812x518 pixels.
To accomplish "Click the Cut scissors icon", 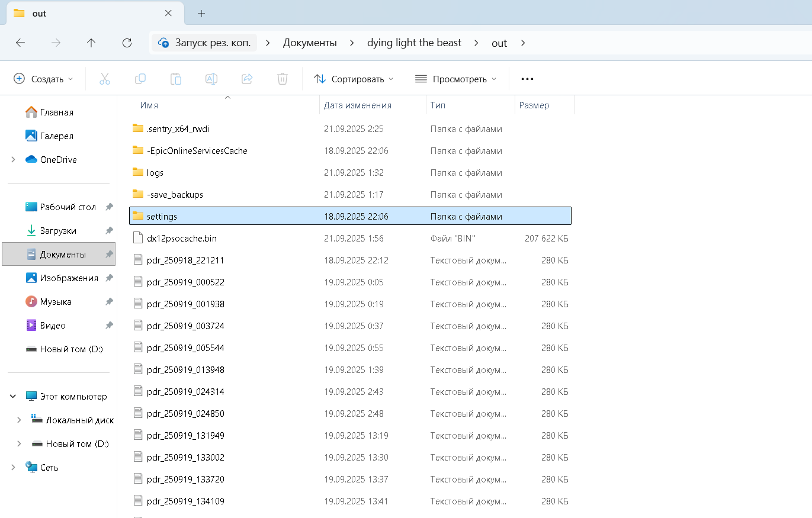I will coord(105,79).
